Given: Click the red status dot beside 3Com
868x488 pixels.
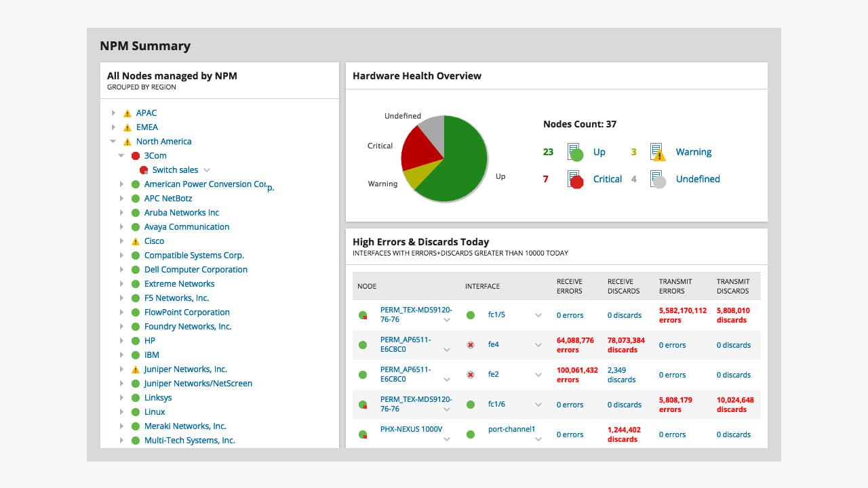Looking at the screenshot, I should [134, 155].
